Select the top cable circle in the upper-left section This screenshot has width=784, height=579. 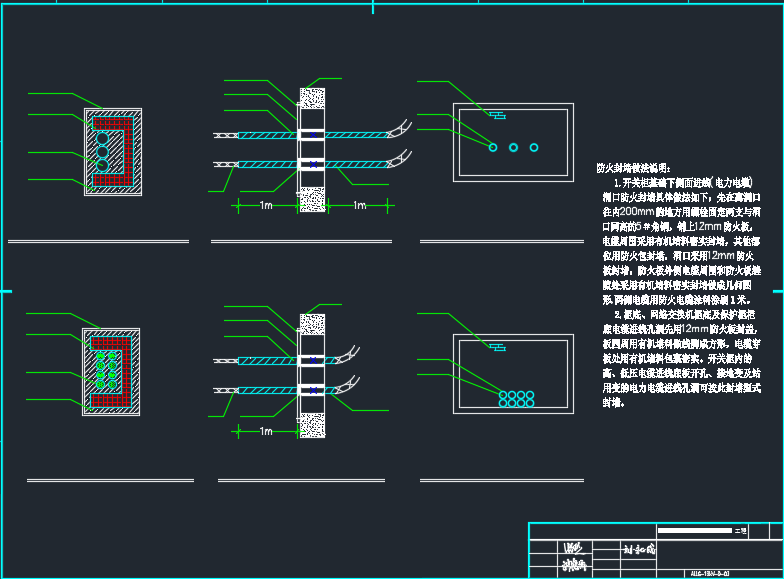tap(102, 138)
